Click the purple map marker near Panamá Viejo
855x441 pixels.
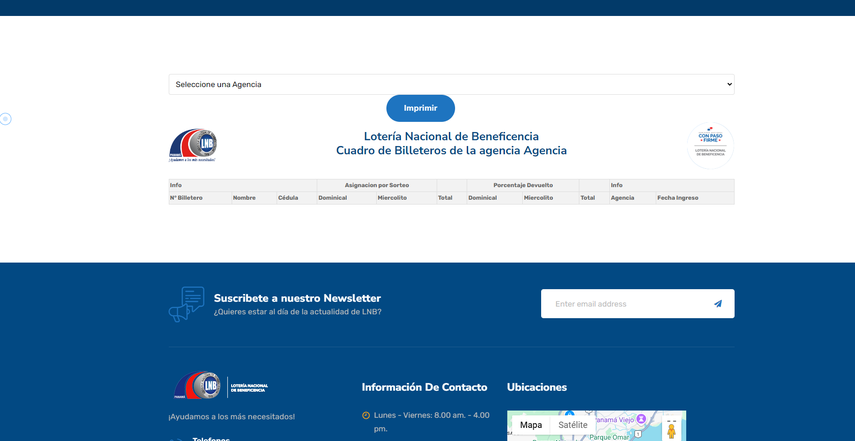pos(642,417)
